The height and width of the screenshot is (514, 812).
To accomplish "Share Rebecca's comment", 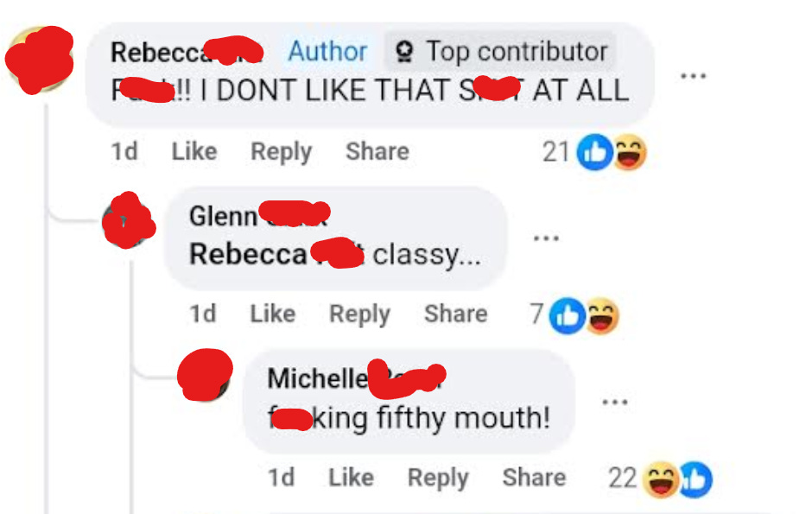I will coord(377,152).
